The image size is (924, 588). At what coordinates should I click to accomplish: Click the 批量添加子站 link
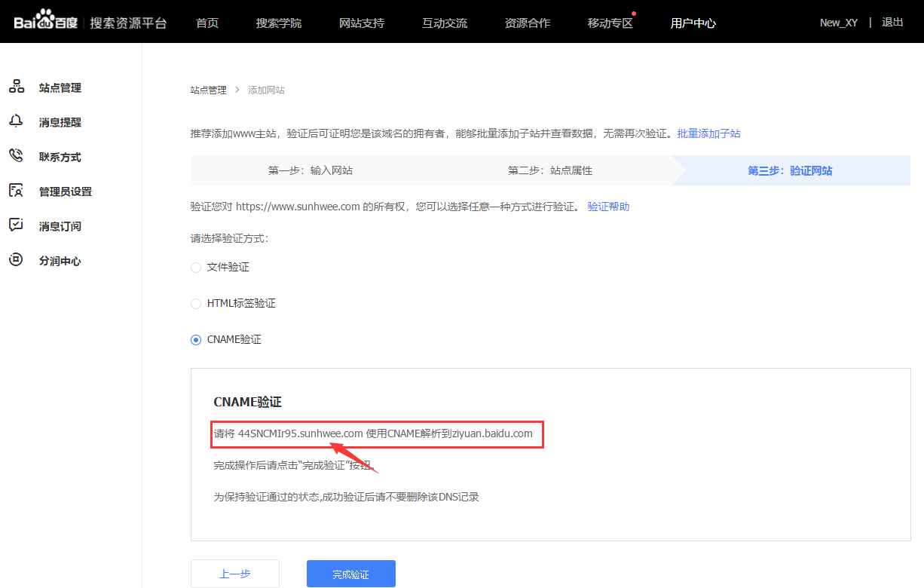708,133
